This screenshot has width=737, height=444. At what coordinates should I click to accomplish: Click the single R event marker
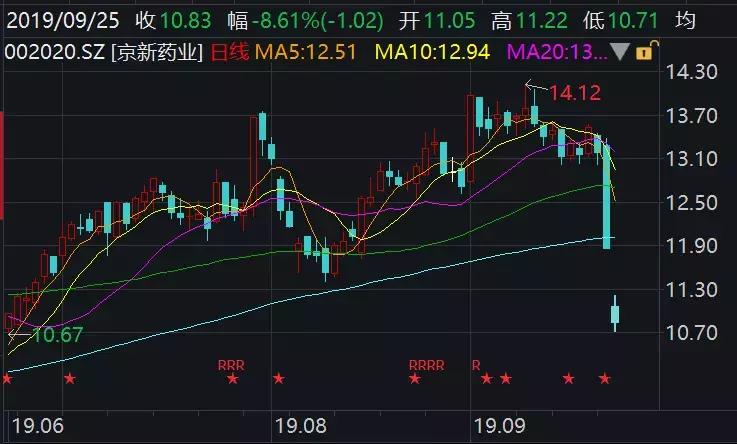coord(476,365)
